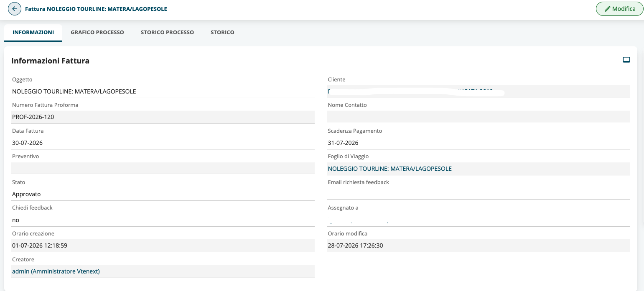Click the empty Nome Contatto field

pyautogui.click(x=479, y=116)
